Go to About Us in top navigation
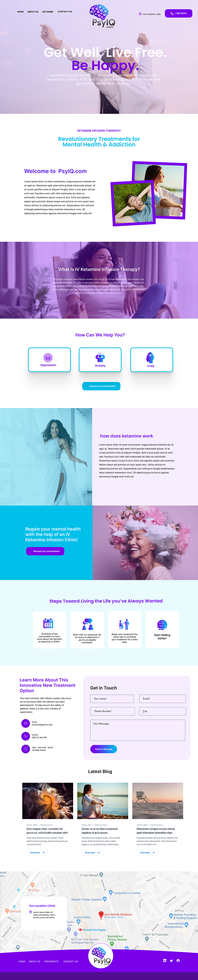The width and height of the screenshot is (198, 980). pyautogui.click(x=33, y=12)
